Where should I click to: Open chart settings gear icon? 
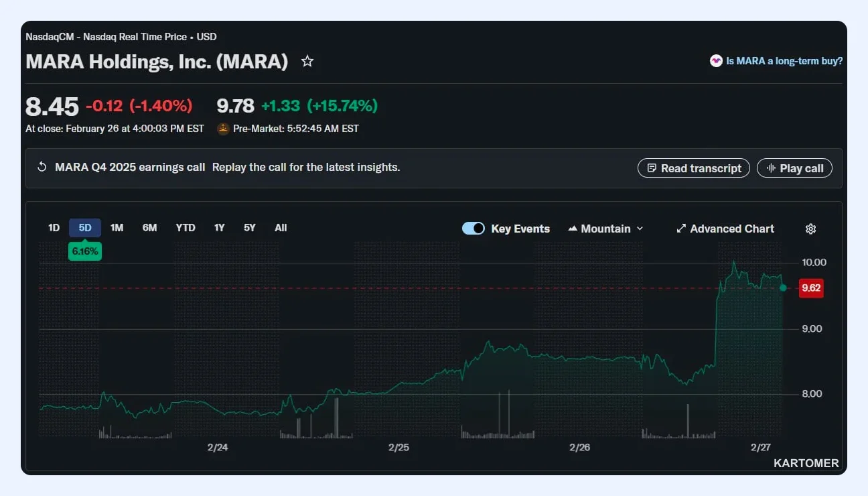810,229
